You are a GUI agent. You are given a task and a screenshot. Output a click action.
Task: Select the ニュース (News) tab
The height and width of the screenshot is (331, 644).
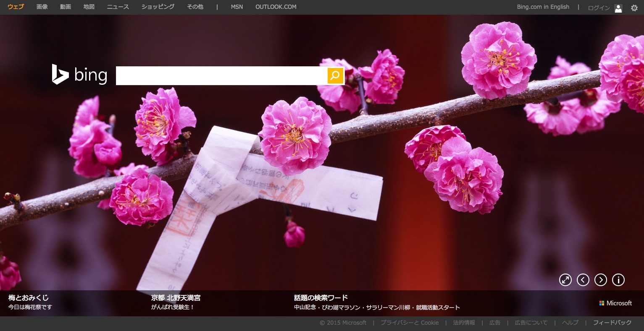(118, 7)
